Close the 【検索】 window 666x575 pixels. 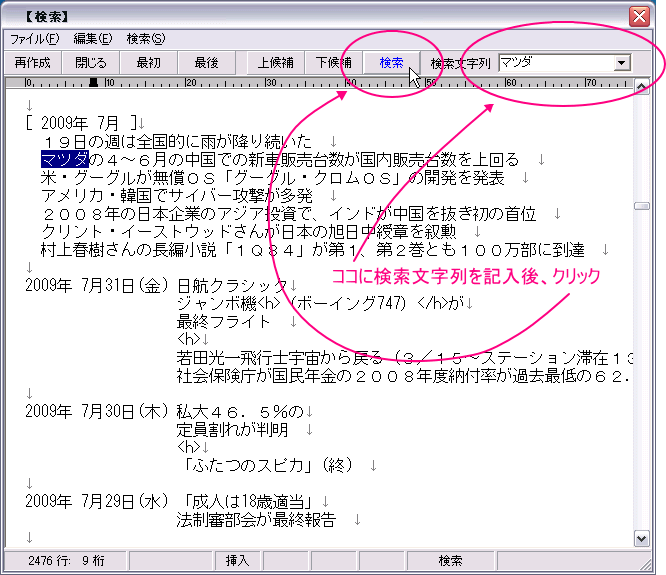point(639,15)
